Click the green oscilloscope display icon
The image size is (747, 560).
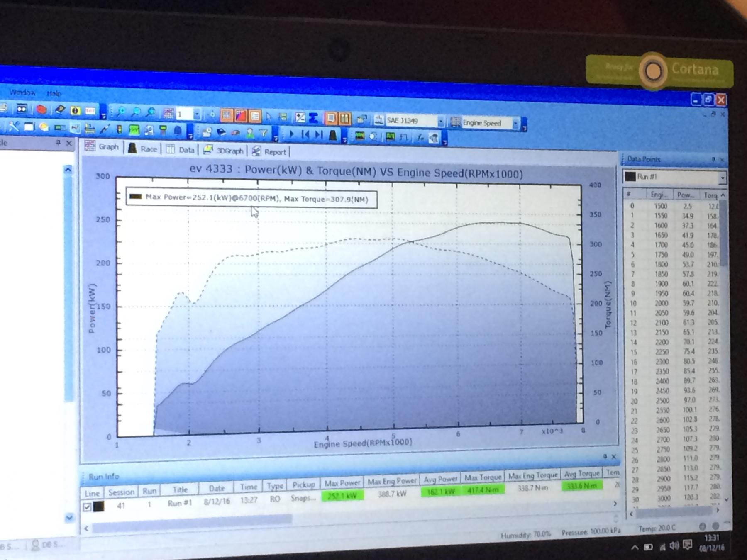coord(134,130)
